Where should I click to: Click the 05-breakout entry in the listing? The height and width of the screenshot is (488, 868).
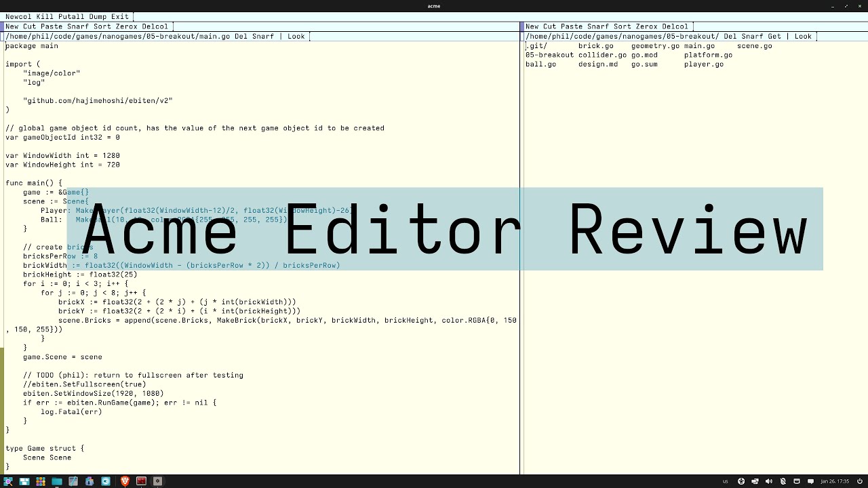(x=549, y=55)
